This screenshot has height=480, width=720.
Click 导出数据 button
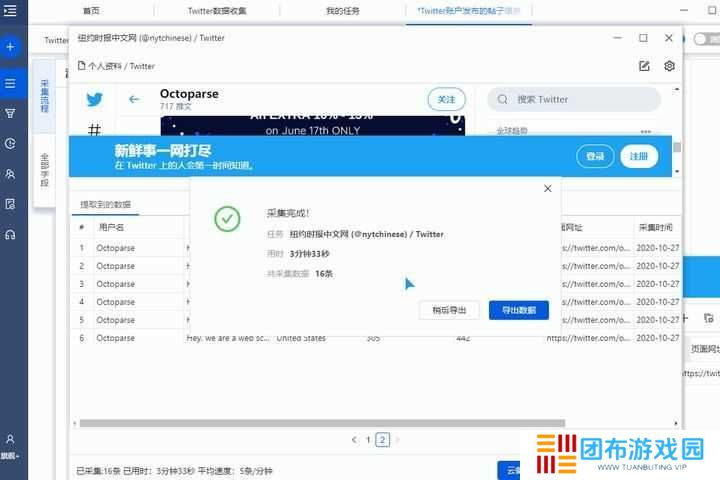click(518, 310)
